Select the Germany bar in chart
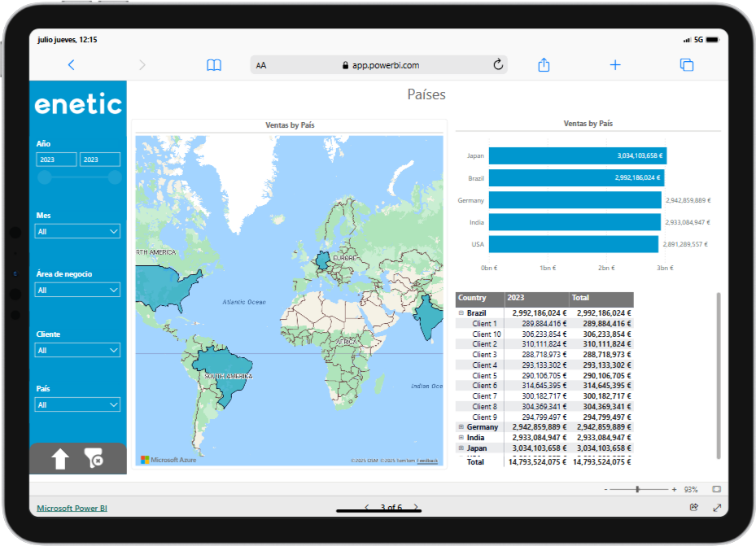 [x=575, y=200]
